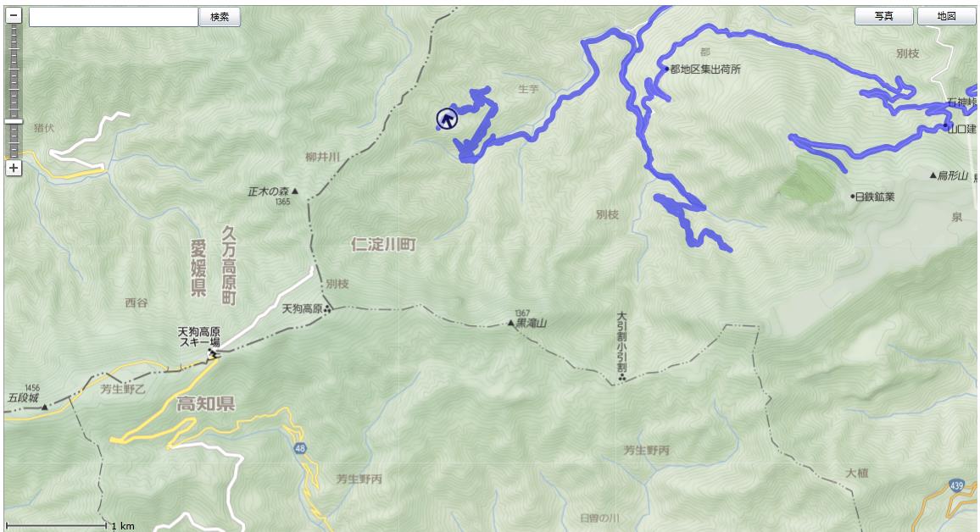
Task: Click the 鳥形山 mountain marker
Action: 933,175
